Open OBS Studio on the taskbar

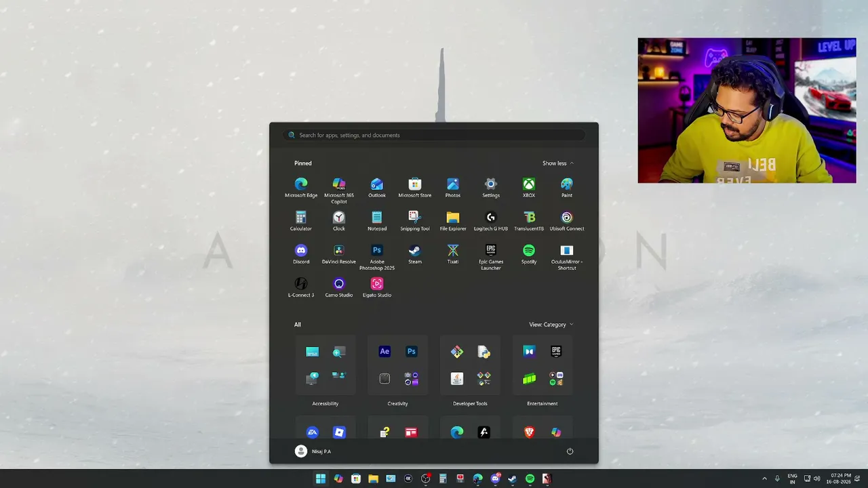coord(425,479)
